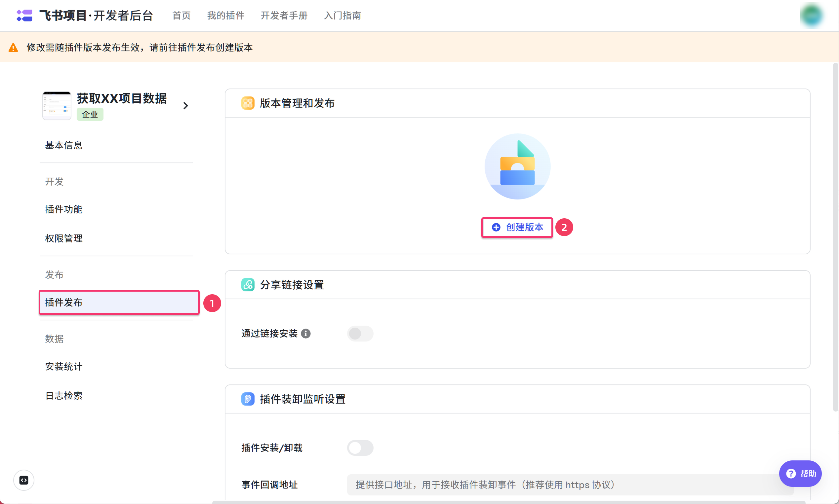Open 权限管理 in the sidebar
The image size is (839, 504).
click(x=64, y=238)
